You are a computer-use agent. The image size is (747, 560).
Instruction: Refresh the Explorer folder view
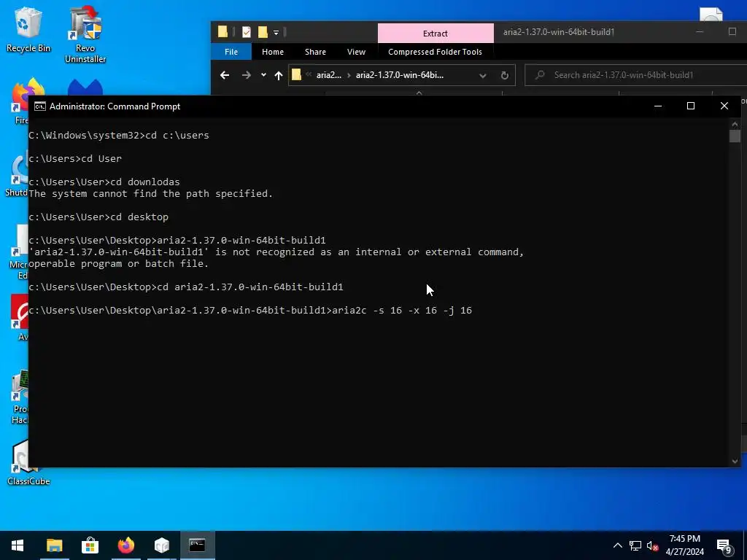click(505, 75)
